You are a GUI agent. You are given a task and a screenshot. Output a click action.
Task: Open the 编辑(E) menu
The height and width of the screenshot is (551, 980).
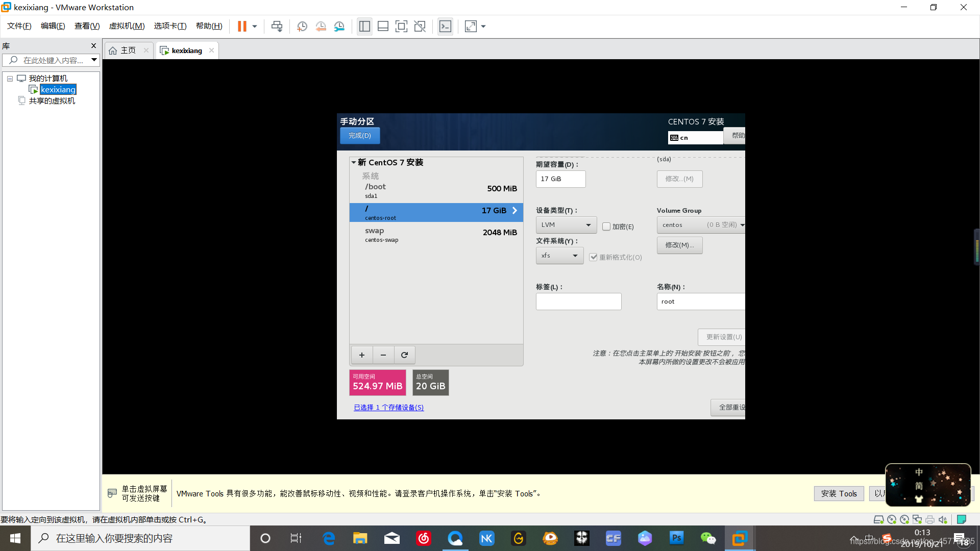pos(53,26)
